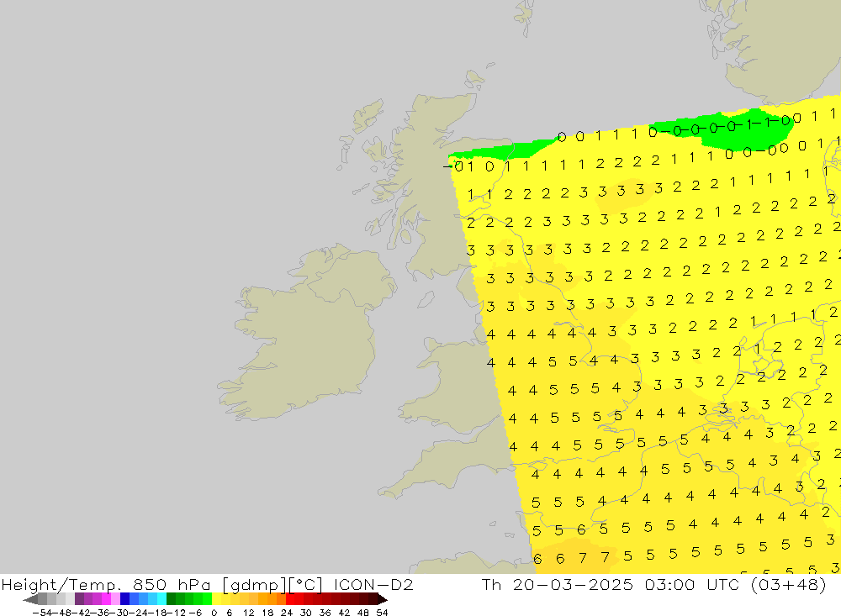Select the dark blue swatch near -30
Viewport: 841px width, 616px height.
(124, 599)
